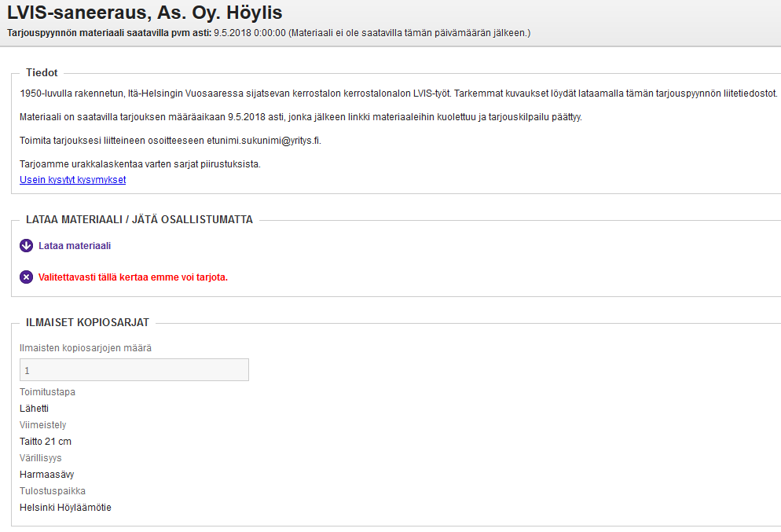Click the LATAA MATERIAALI / JÄTÄ OSALLISTUMATTA heading
781x532 pixels.
(x=139, y=220)
